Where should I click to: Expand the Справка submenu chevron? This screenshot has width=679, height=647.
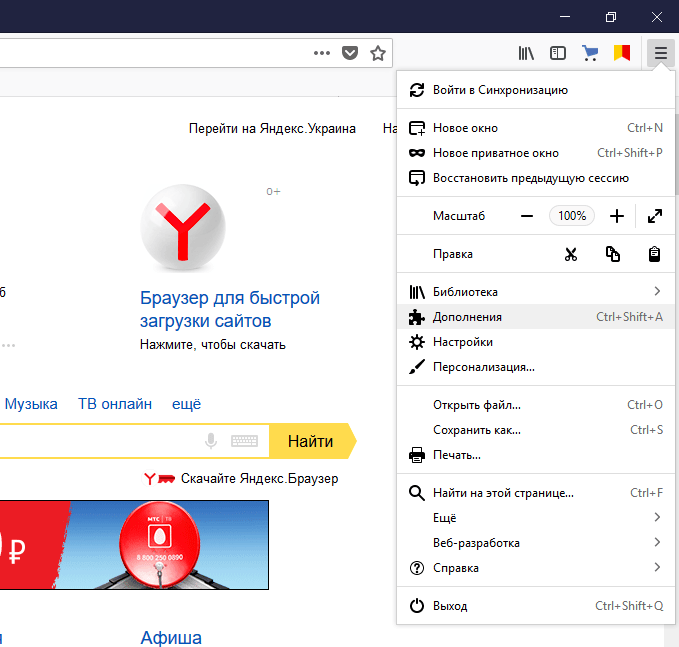coord(657,567)
